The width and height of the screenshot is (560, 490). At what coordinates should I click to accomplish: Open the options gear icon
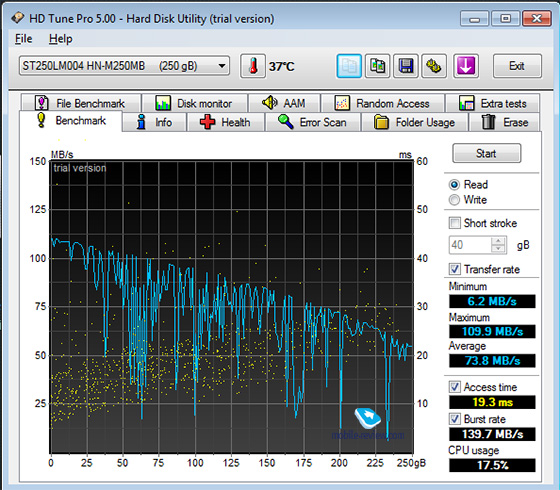point(434,66)
